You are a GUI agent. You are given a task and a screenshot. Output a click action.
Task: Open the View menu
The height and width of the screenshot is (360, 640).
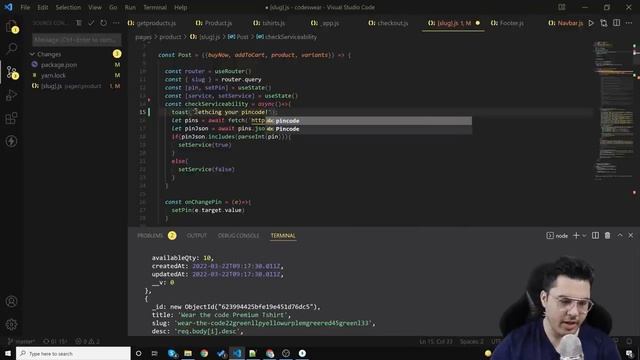(x=95, y=7)
